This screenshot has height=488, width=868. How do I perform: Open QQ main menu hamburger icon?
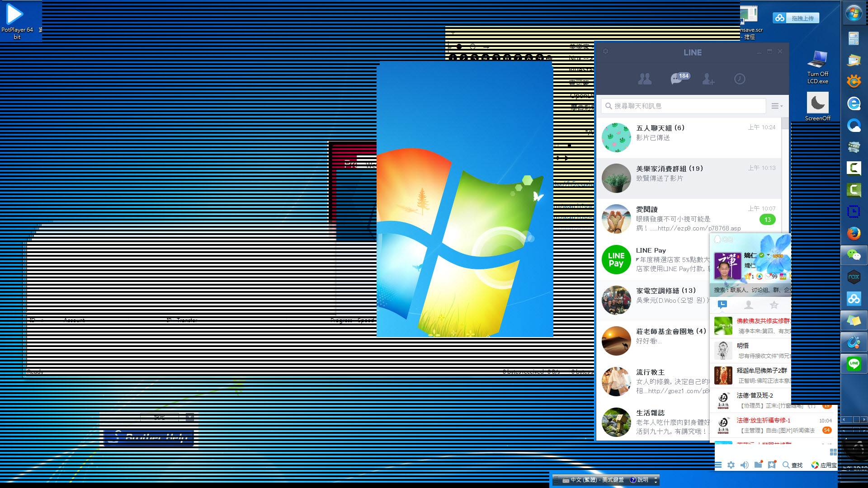coord(718,465)
